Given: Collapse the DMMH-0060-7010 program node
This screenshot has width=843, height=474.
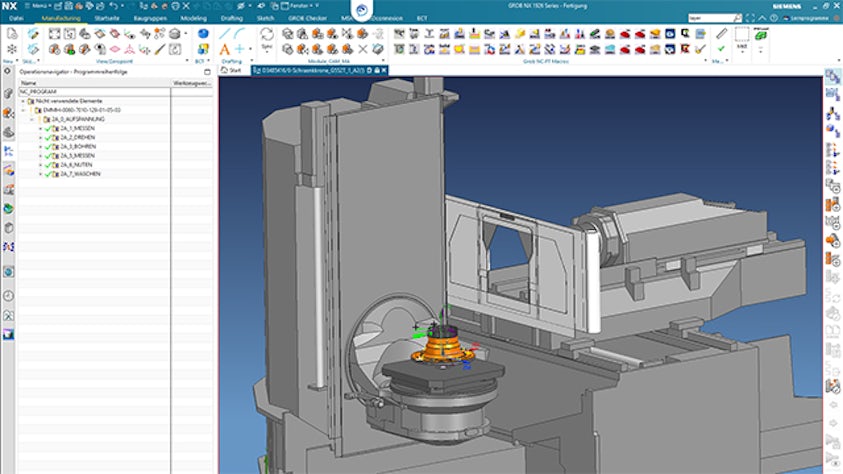Looking at the screenshot, I should pos(23,110).
